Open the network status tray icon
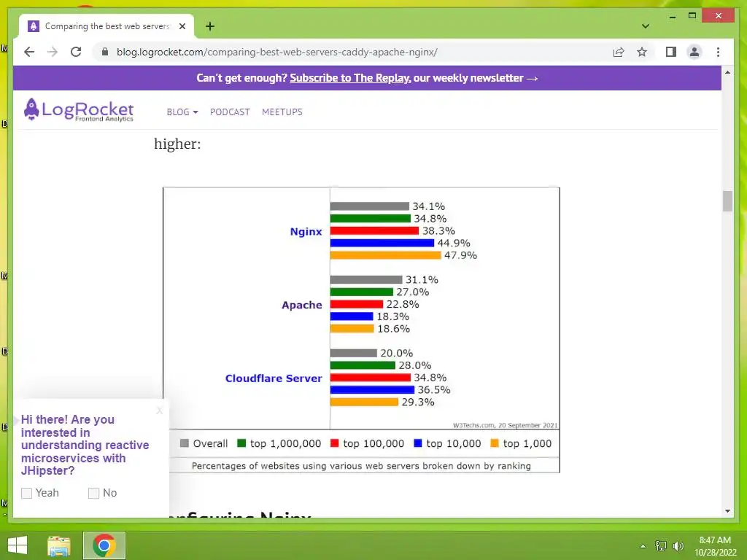This screenshot has width=747, height=560. pyautogui.click(x=660, y=546)
